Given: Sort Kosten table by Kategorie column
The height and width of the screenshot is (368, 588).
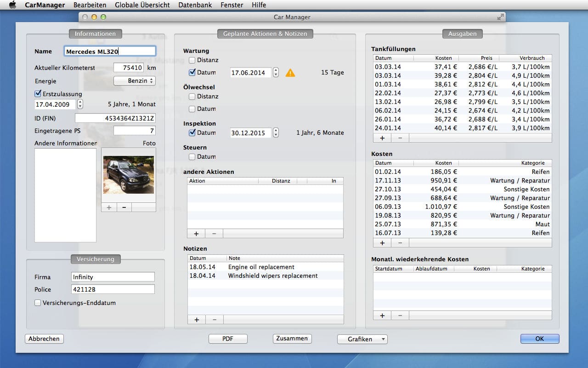Looking at the screenshot, I should (x=505, y=163).
